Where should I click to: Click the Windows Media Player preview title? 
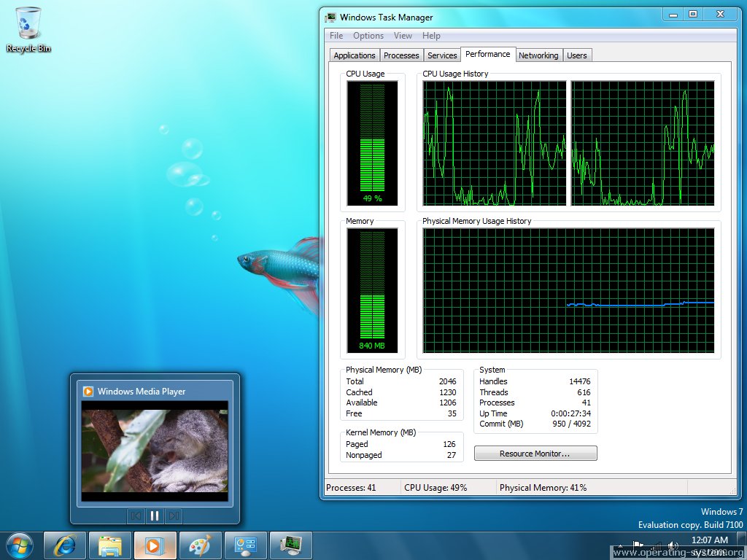click(142, 392)
